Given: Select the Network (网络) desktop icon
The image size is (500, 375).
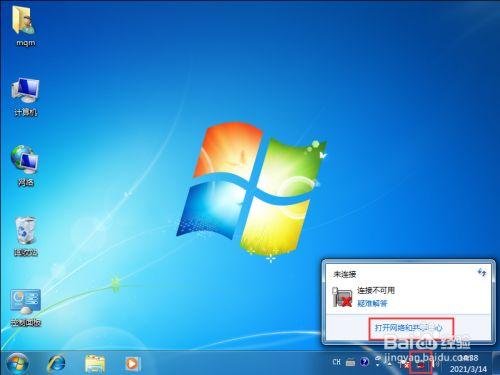Looking at the screenshot, I should (25, 160).
